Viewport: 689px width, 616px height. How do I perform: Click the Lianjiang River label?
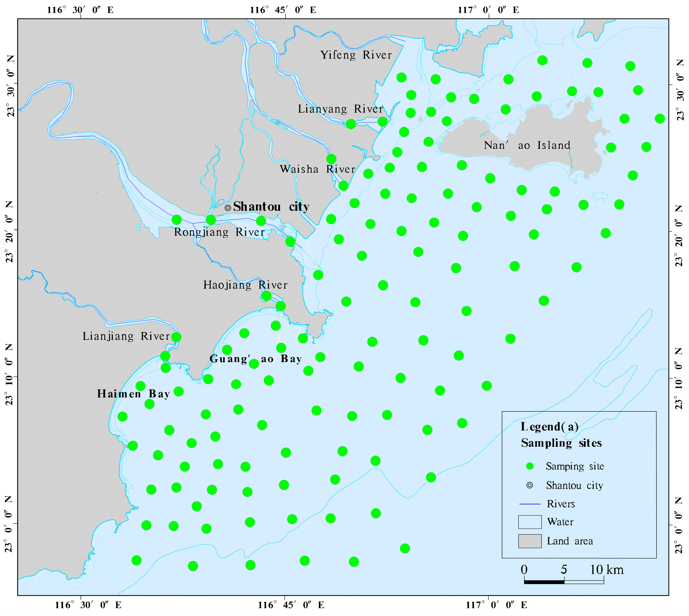(126, 336)
